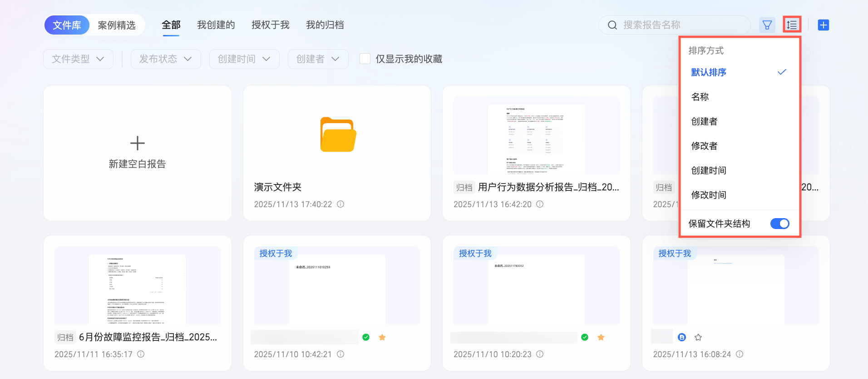This screenshot has height=379, width=868.
Task: Unfavorite the orange star on 10:42:21 card
Action: tap(382, 337)
